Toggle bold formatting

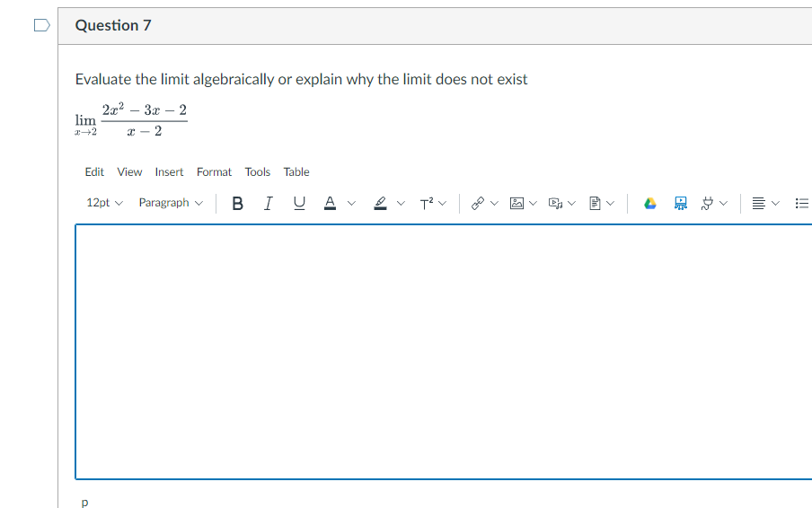pos(237,204)
